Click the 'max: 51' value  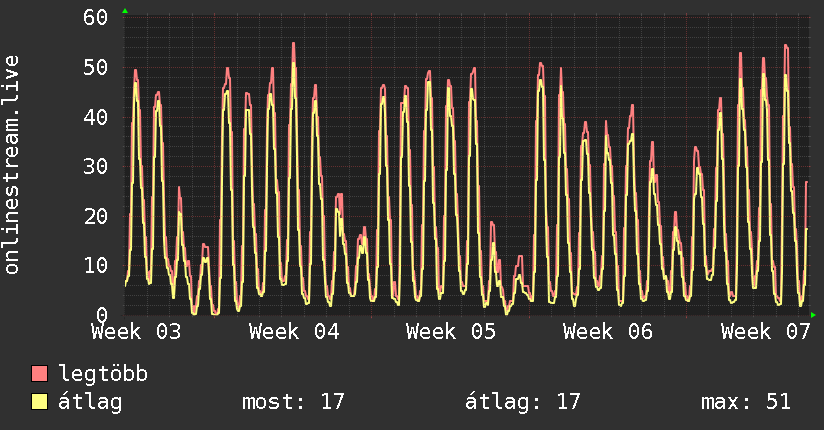[746, 402]
